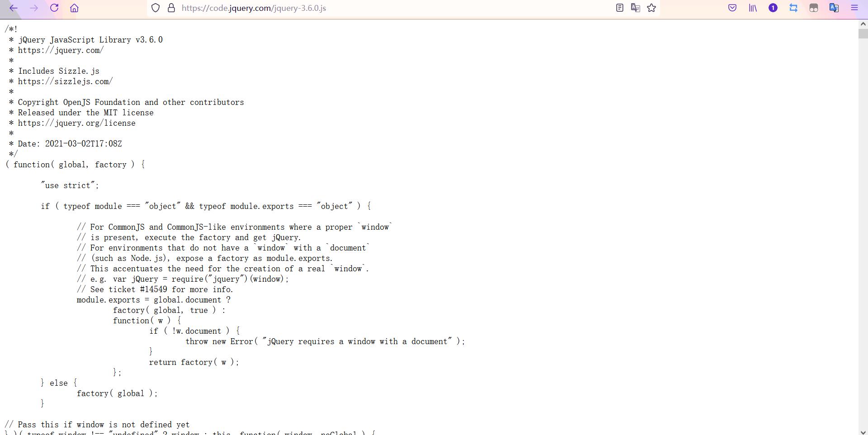The height and width of the screenshot is (435, 868).
Task: Open the Library bookshelf menu
Action: tap(753, 8)
